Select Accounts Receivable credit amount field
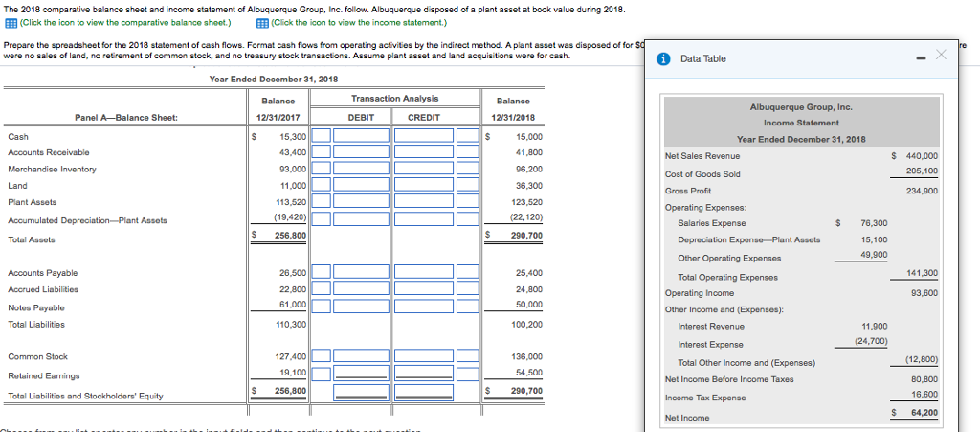 [424, 151]
